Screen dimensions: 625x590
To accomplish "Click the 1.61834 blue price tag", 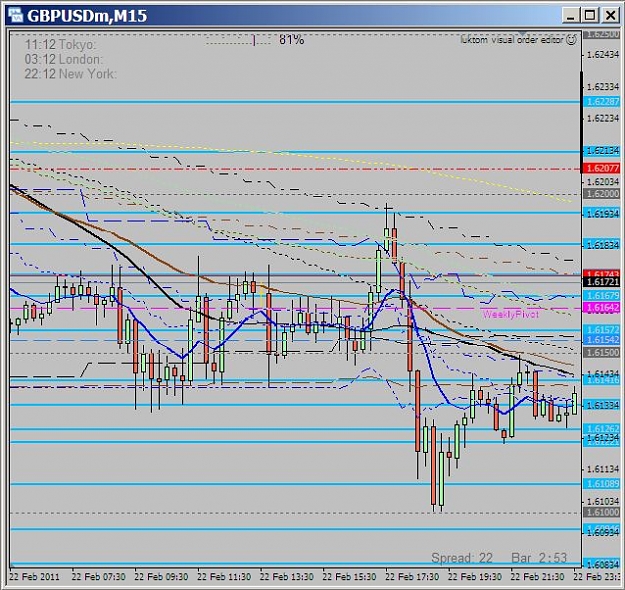I will pos(602,245).
